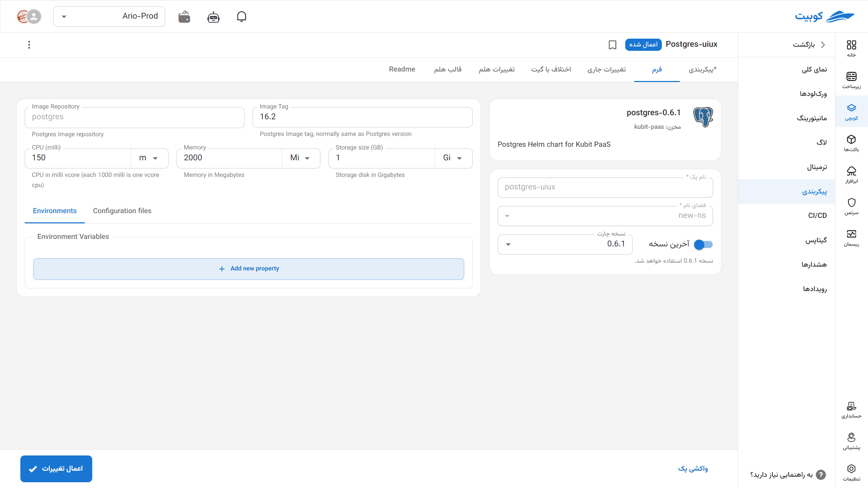This screenshot has width=868, height=488.
Task: Switch to the Readme tab
Action: click(x=402, y=69)
